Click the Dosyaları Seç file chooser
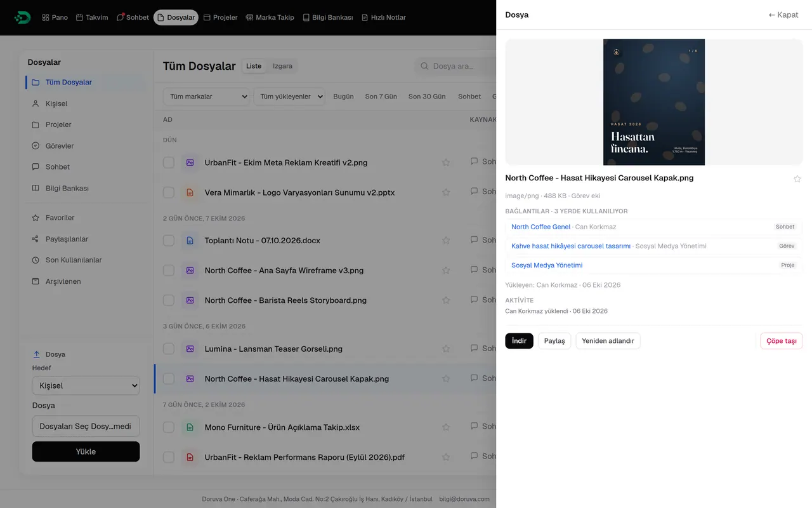Screen dimensions: 812x508 point(86,426)
